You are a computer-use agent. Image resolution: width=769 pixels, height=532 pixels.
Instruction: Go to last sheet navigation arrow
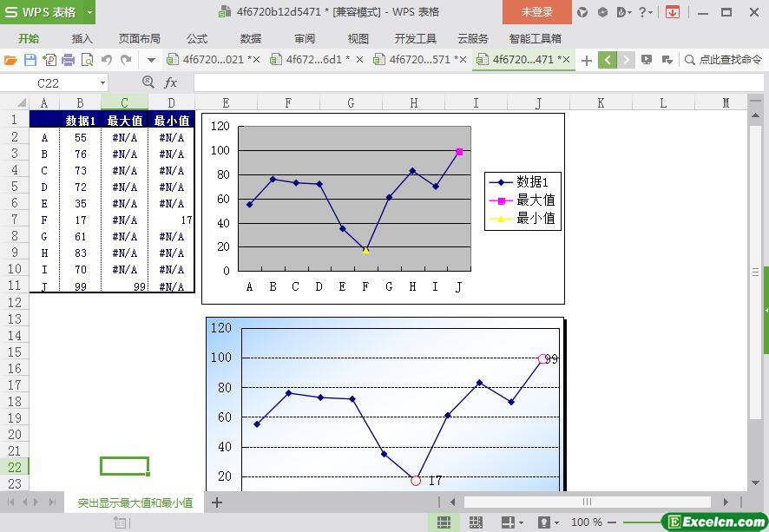[52, 502]
